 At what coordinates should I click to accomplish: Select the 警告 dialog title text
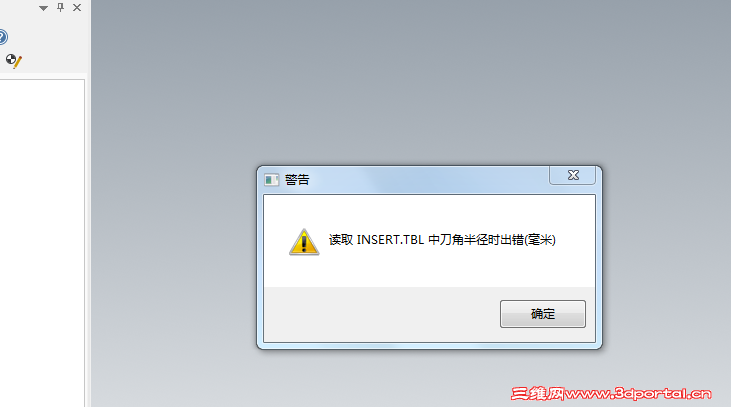pyautogui.click(x=297, y=179)
